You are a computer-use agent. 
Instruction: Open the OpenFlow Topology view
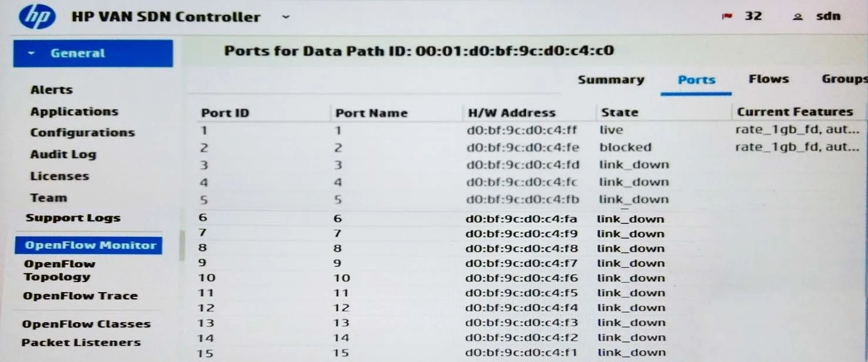click(59, 270)
